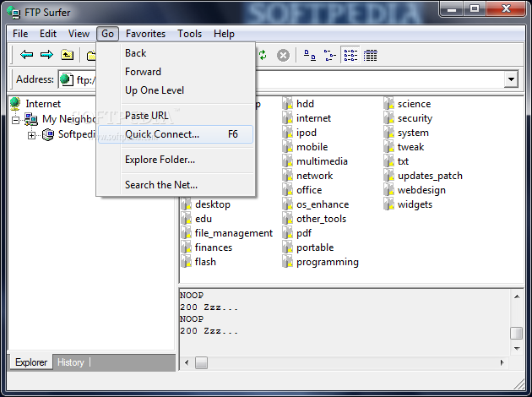Click the log pane scroll up arrow

(517, 296)
